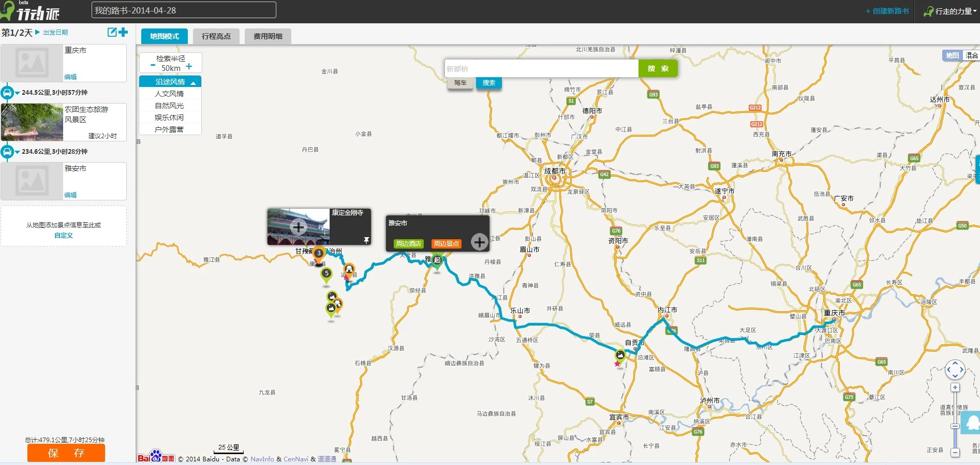Focus the 新都桥 map search box
The height and width of the screenshot is (465, 980).
point(541,68)
